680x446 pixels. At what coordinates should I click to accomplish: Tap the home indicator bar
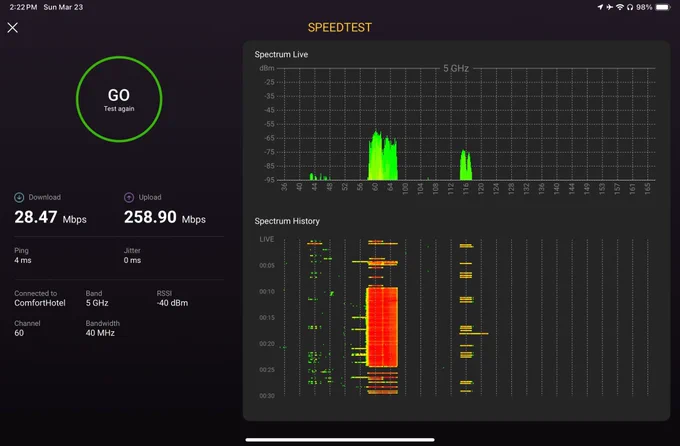340,439
